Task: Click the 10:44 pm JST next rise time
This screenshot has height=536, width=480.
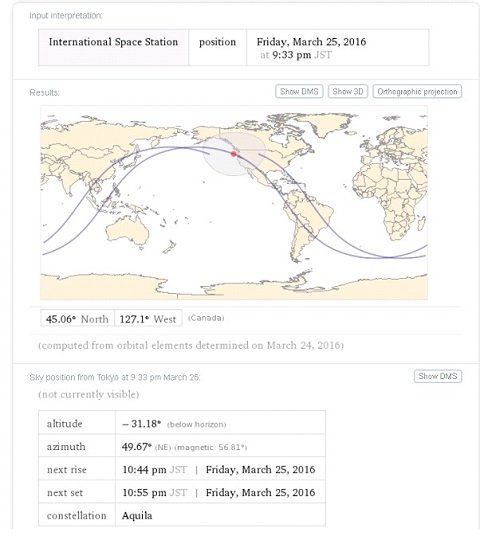Action: (x=155, y=470)
